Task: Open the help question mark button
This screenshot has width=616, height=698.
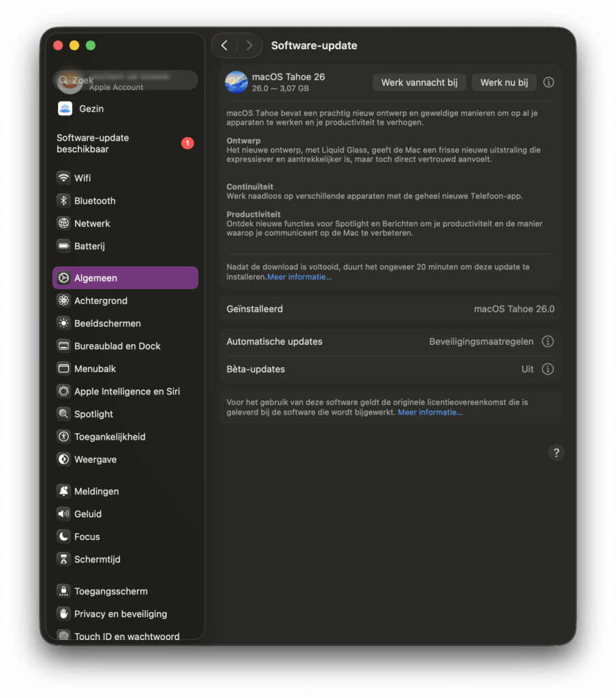Action: (556, 453)
